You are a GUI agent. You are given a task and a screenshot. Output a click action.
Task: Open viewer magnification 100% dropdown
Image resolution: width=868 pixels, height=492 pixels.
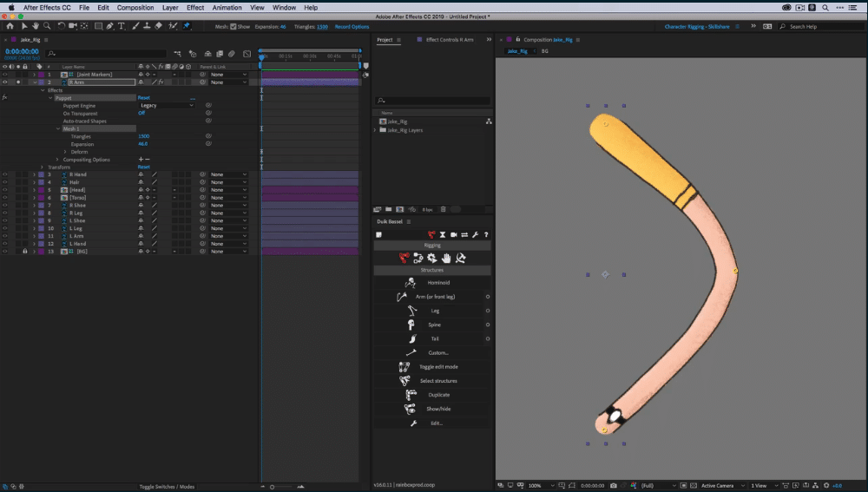click(x=540, y=485)
